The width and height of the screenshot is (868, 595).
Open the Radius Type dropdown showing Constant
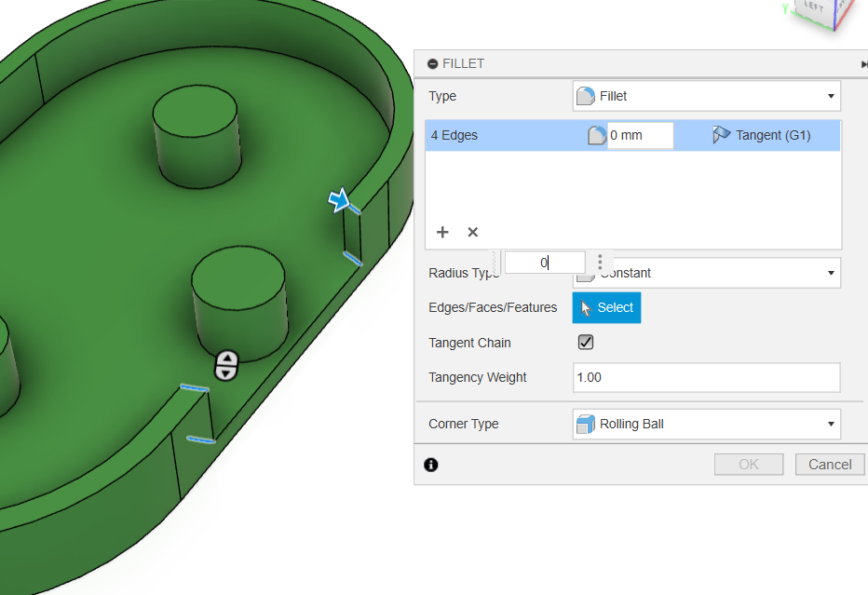point(706,273)
